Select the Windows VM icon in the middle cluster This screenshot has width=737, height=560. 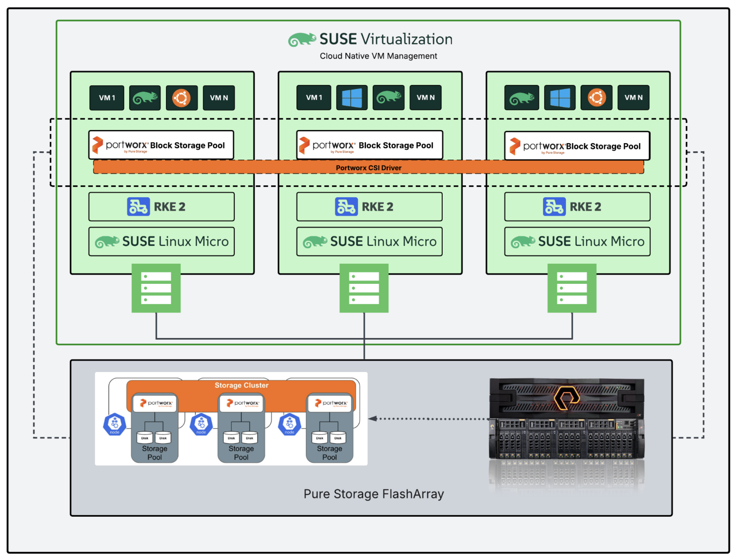(x=351, y=98)
